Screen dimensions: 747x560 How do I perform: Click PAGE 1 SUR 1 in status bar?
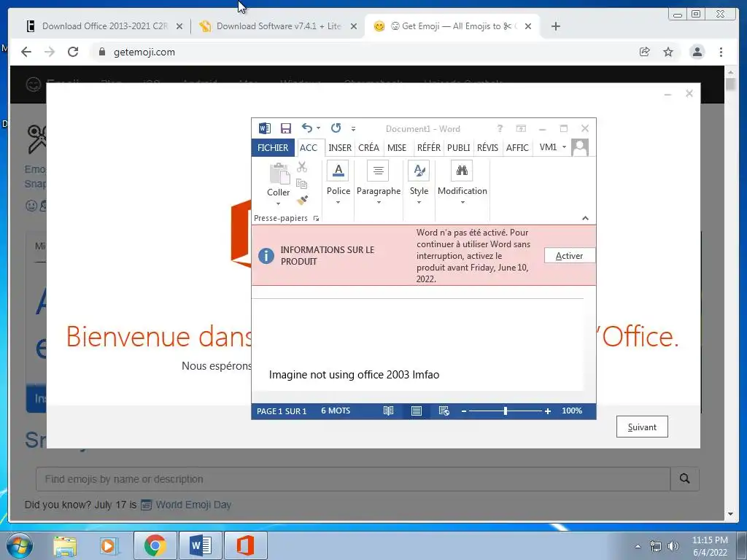click(282, 411)
